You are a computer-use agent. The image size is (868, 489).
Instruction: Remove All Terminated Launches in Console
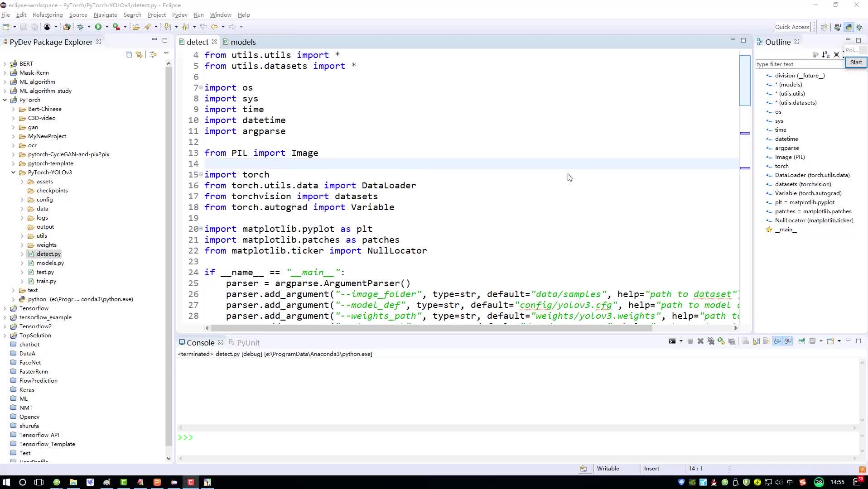point(711,341)
